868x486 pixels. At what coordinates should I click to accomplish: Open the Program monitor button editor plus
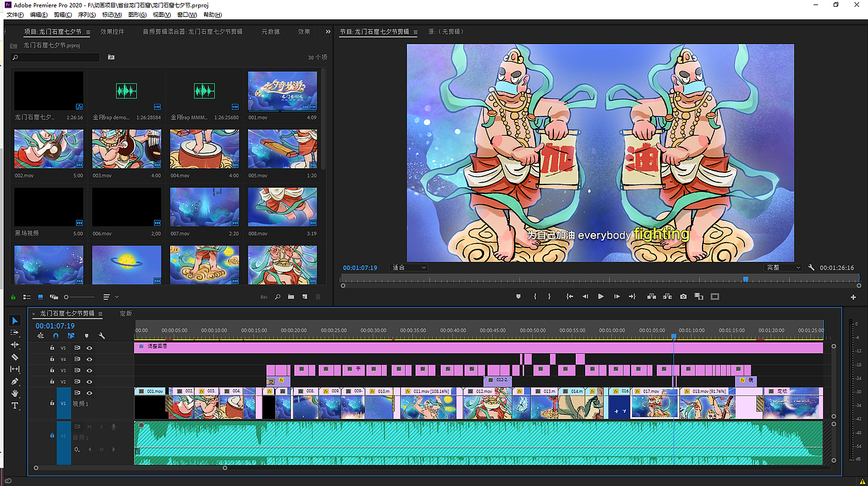click(854, 297)
